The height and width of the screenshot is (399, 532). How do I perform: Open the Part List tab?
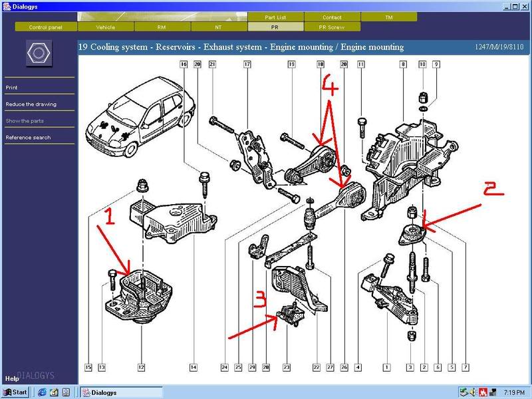275,17
